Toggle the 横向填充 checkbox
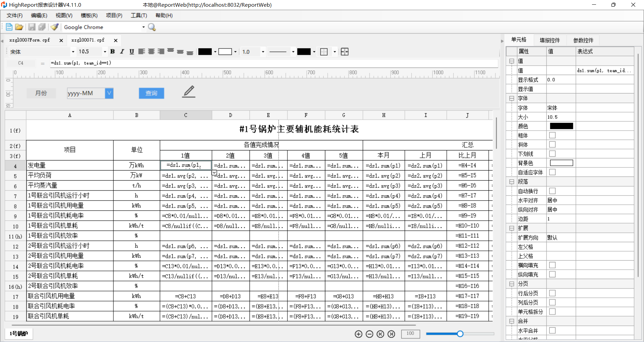Screen dimensions: 644x342 tap(552, 265)
